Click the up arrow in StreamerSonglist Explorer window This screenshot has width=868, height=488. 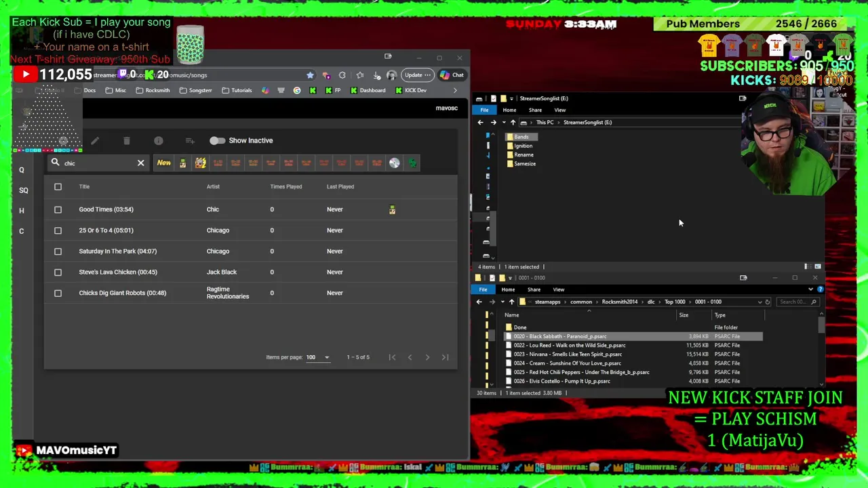click(513, 123)
